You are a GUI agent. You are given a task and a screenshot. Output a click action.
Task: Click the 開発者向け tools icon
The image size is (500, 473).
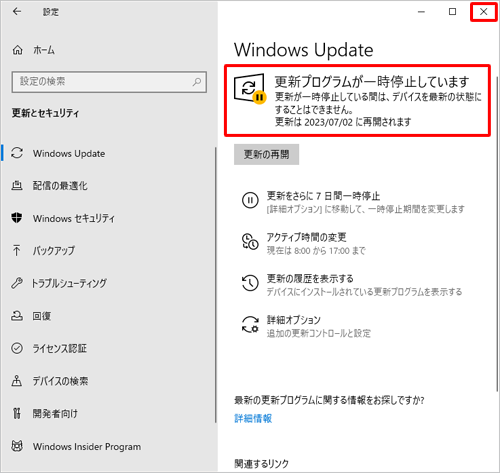pos(16,413)
